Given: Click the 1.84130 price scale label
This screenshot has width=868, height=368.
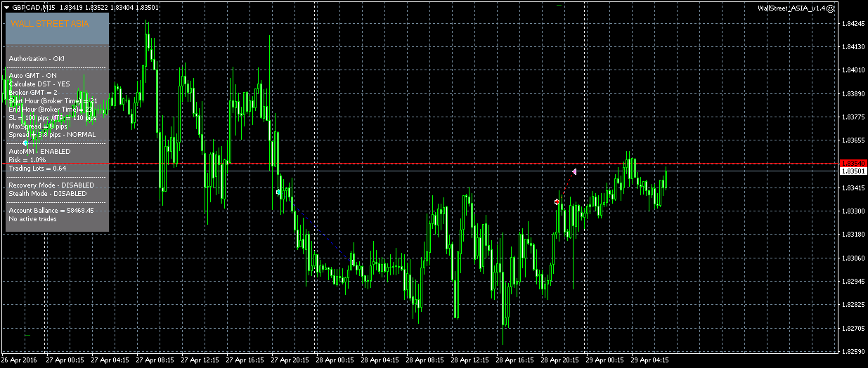Looking at the screenshot, I should coord(853,46).
